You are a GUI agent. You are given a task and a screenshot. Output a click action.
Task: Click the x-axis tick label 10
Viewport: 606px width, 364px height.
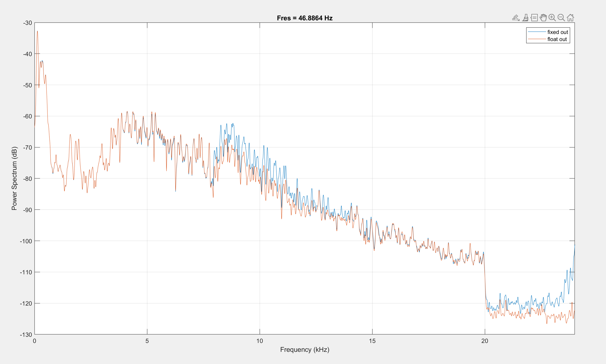coord(260,341)
